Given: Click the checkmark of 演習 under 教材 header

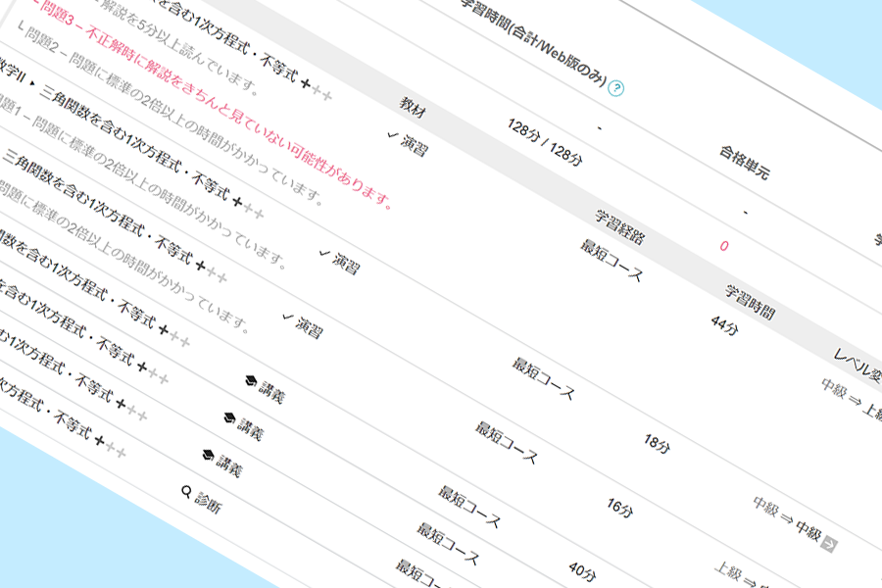Looking at the screenshot, I should click(393, 137).
